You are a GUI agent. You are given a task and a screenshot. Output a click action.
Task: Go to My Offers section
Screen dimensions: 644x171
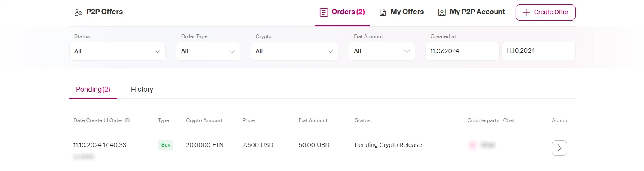[x=401, y=12]
